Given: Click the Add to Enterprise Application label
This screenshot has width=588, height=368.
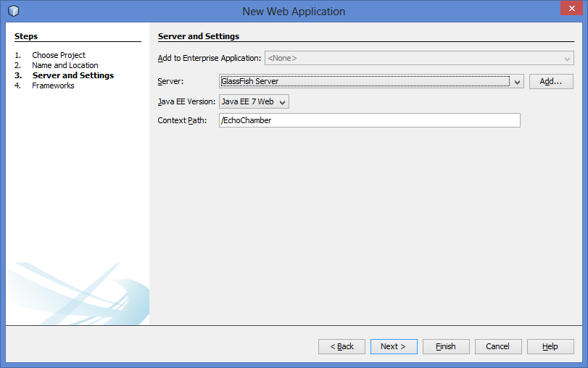Looking at the screenshot, I should 209,58.
